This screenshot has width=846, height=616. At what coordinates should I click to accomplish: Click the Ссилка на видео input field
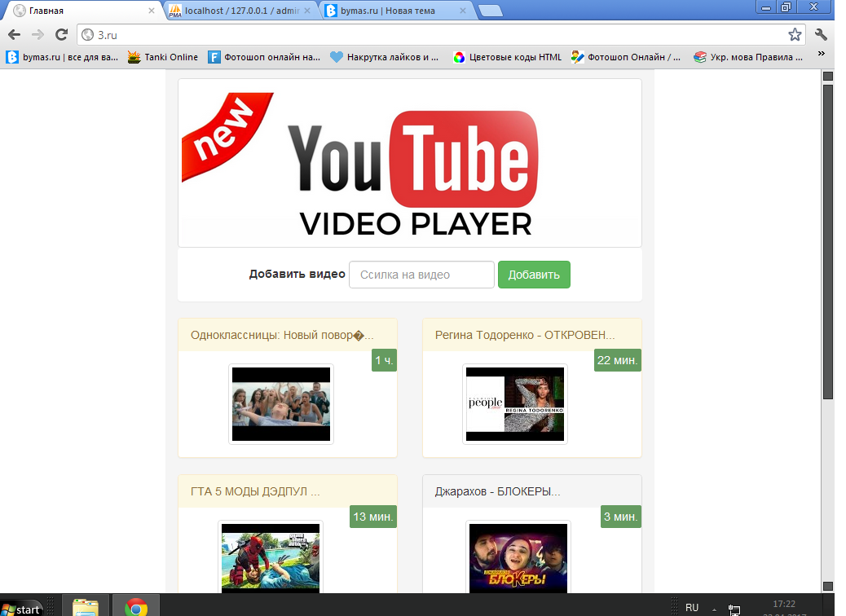pos(421,275)
